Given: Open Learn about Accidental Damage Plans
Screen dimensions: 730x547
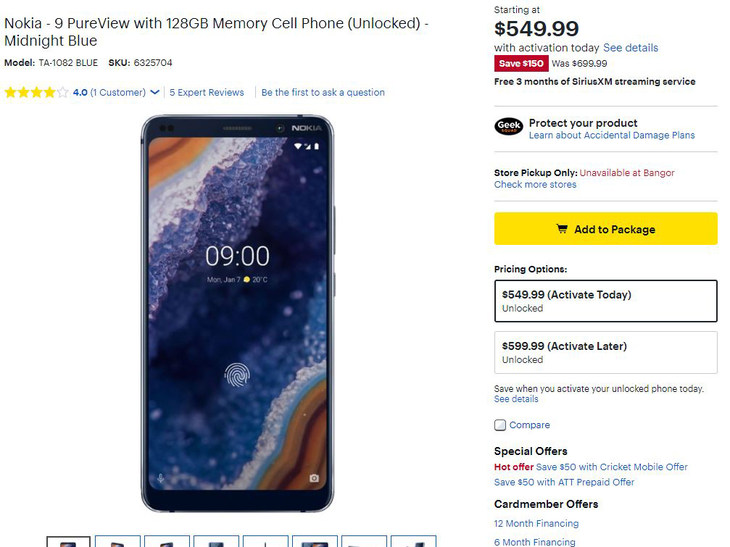Looking at the screenshot, I should click(612, 135).
